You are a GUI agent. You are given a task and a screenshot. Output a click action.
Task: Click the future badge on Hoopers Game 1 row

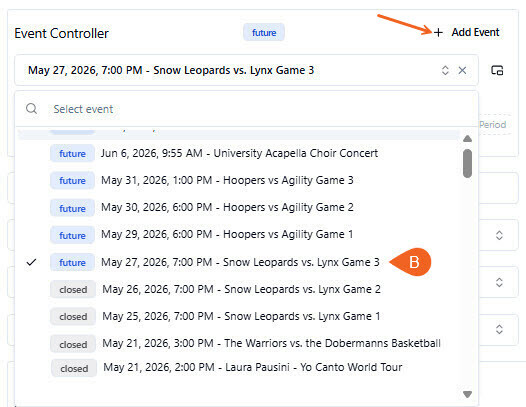(x=72, y=236)
